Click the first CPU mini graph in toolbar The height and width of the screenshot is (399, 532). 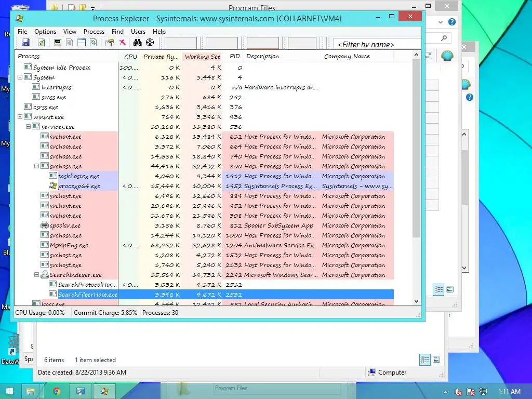tap(180, 43)
